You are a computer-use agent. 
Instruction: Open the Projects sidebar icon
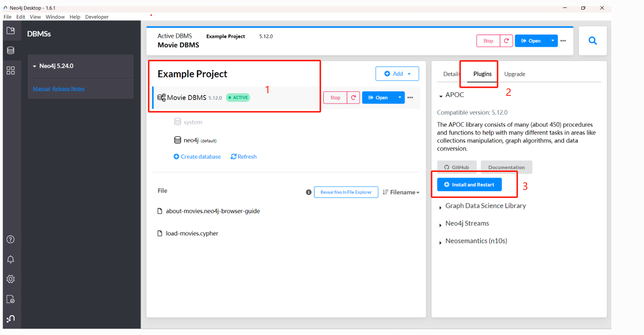tap(11, 30)
